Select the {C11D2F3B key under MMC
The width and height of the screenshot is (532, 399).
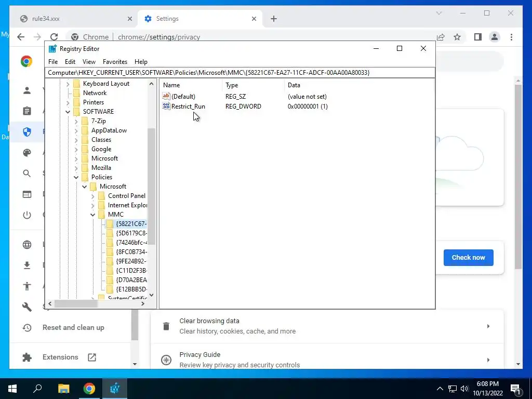tap(131, 270)
